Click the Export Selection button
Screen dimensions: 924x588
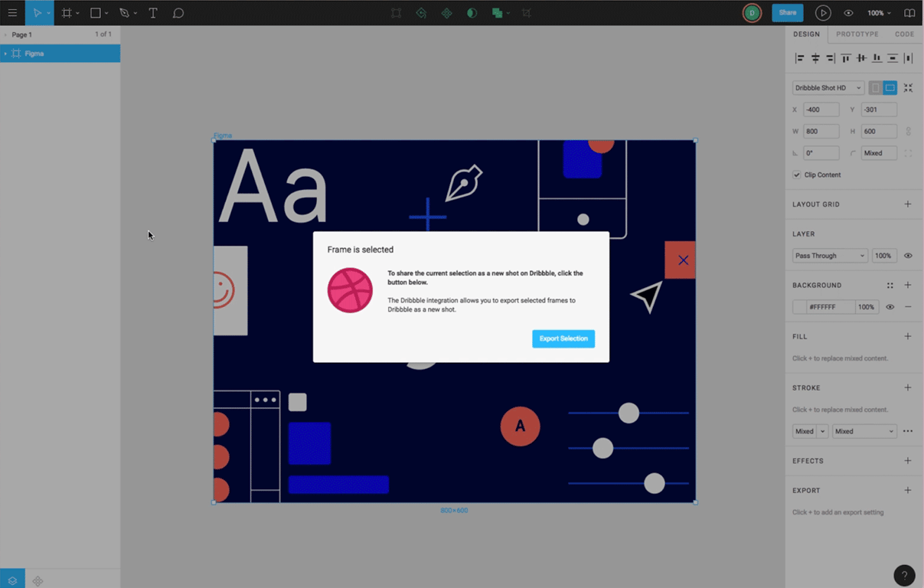pyautogui.click(x=563, y=338)
